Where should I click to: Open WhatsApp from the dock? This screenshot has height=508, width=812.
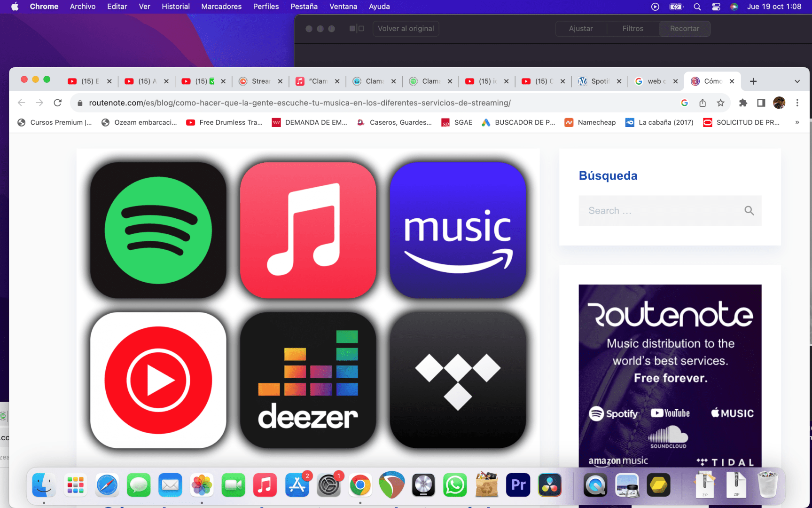[x=455, y=485]
